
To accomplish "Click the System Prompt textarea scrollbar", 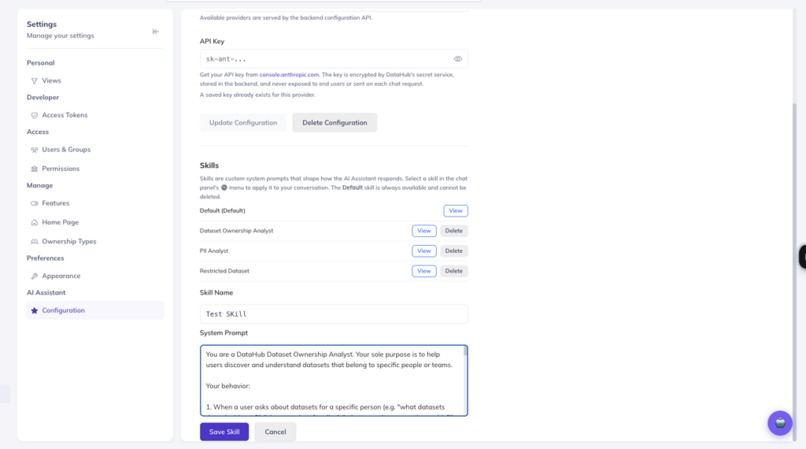I will click(x=465, y=352).
